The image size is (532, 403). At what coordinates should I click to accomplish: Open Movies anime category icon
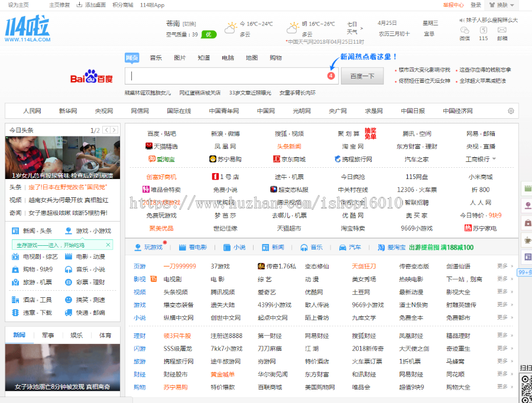[69, 256]
